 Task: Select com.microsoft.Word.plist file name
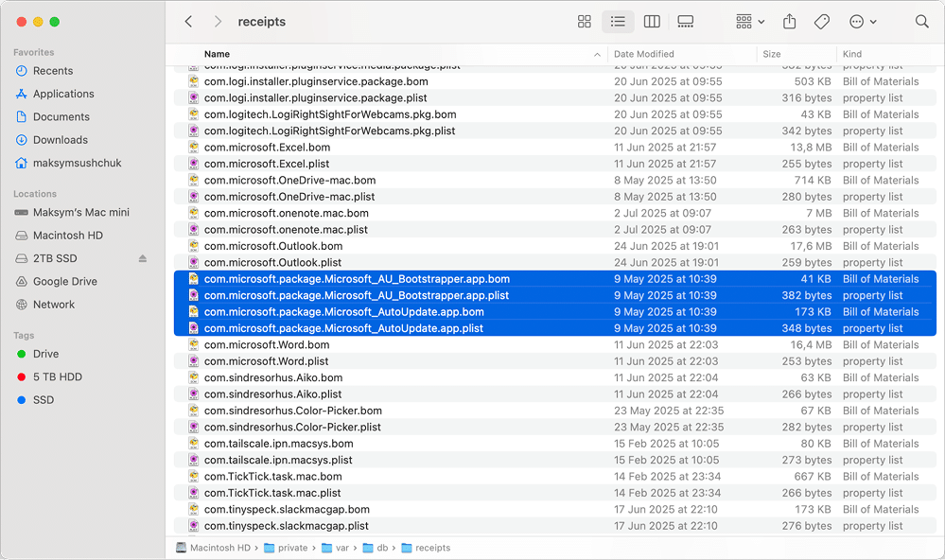267,361
